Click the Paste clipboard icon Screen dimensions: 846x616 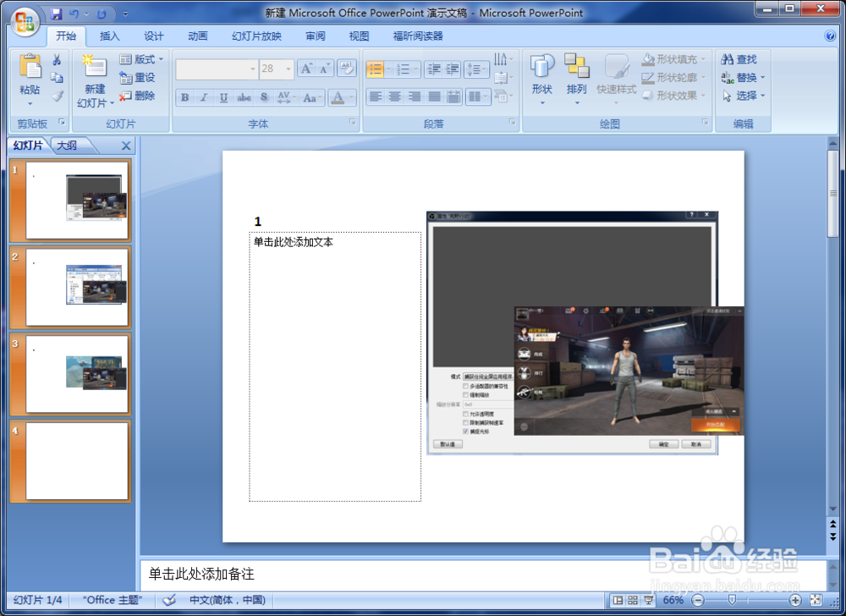tap(30, 68)
